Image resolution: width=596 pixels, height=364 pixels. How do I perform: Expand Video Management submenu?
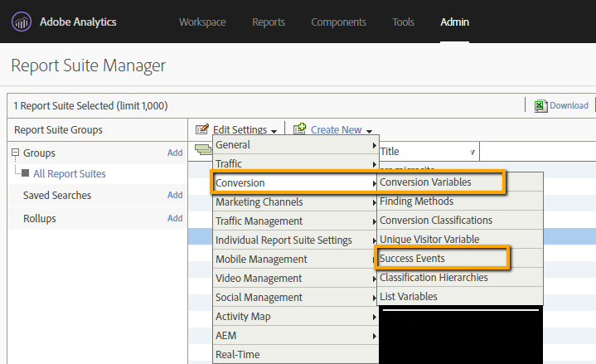tap(296, 278)
